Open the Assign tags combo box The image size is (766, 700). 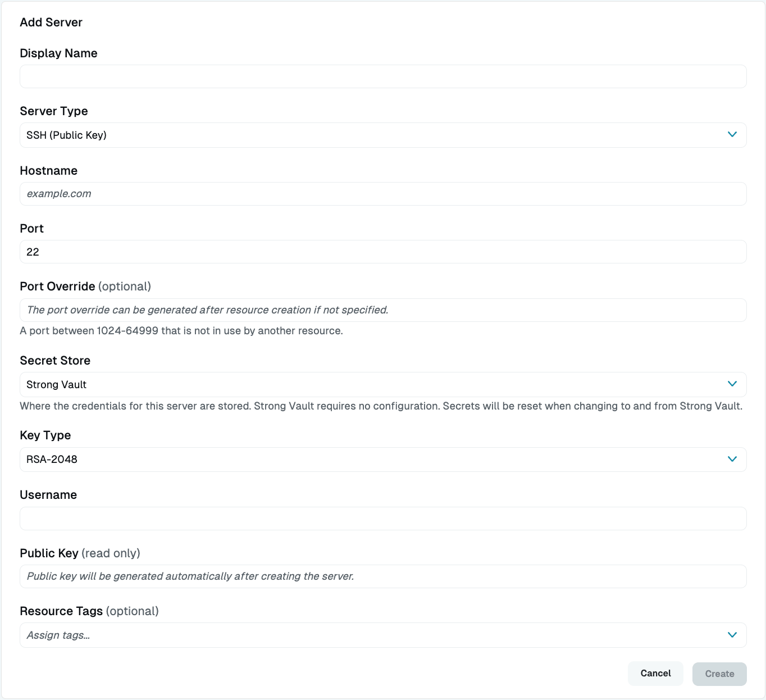click(x=383, y=635)
